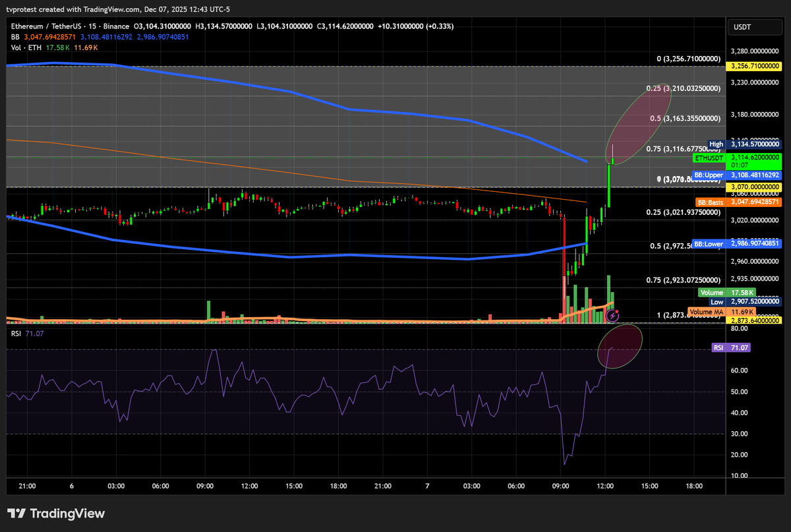Click the 20.00 RSI axis tick

tap(739, 455)
